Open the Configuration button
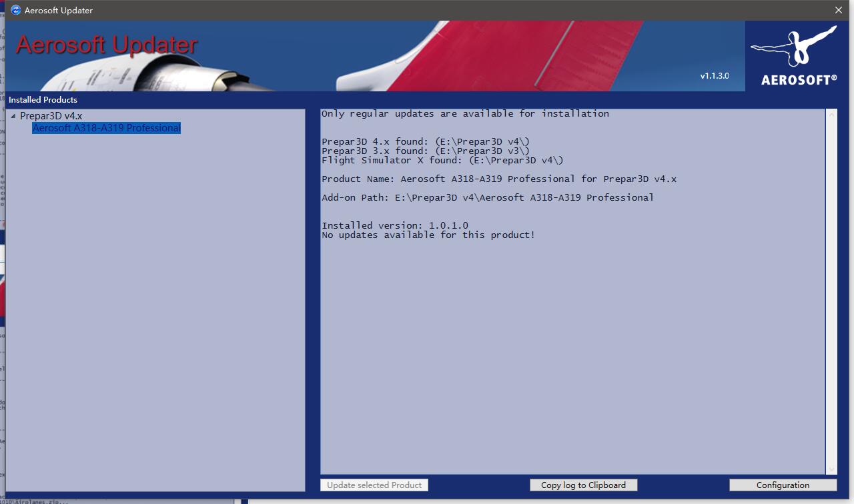This screenshot has width=854, height=504. coord(783,485)
